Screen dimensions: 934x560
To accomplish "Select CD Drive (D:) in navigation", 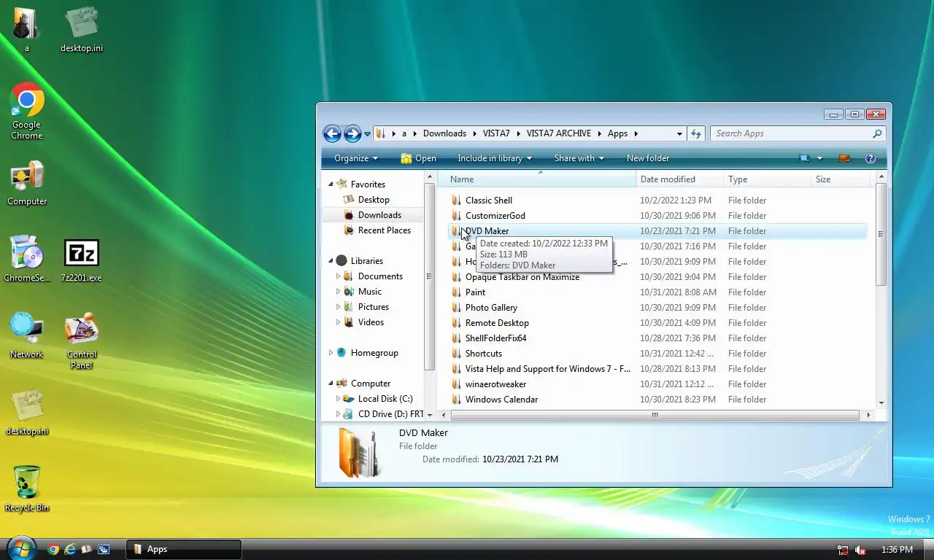I will (x=390, y=414).
